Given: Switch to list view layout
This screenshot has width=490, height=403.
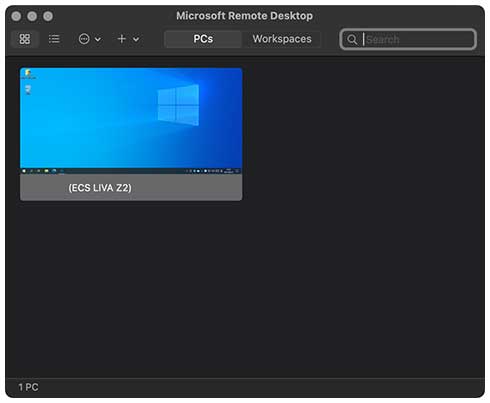Looking at the screenshot, I should (54, 39).
